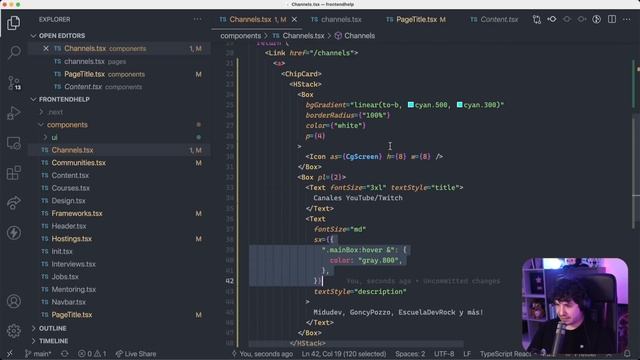Screen dimensions: 640x360
Task: Click Channels.tsx in the breadcrumb
Action: (x=303, y=36)
